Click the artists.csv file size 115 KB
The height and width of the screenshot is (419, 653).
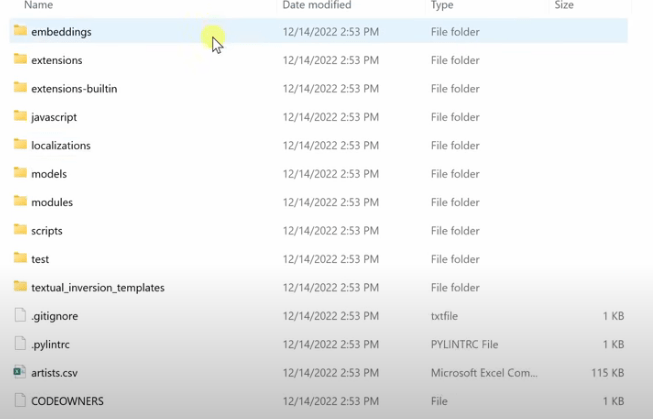tap(607, 373)
